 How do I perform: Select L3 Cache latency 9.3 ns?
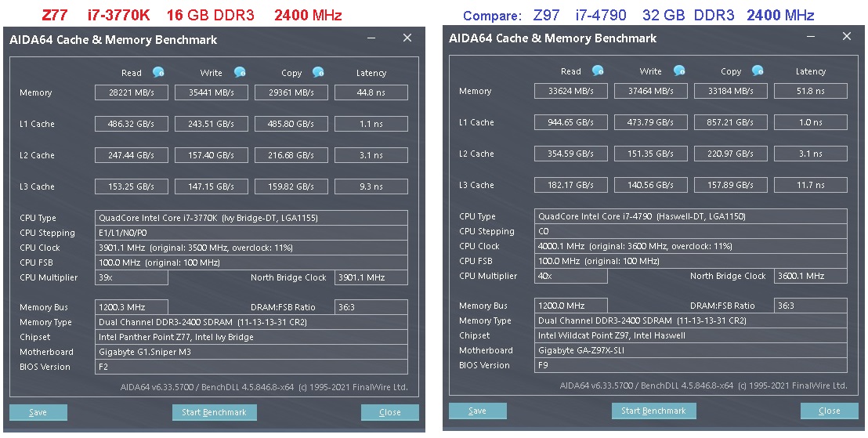pyautogui.click(x=371, y=186)
